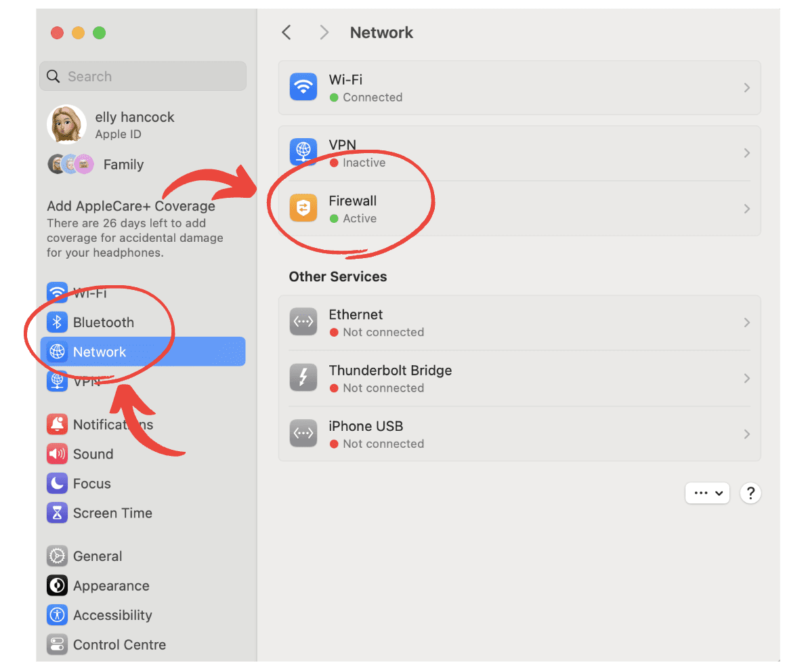Click the Other Services heading
The image size is (806, 672).
338,276
